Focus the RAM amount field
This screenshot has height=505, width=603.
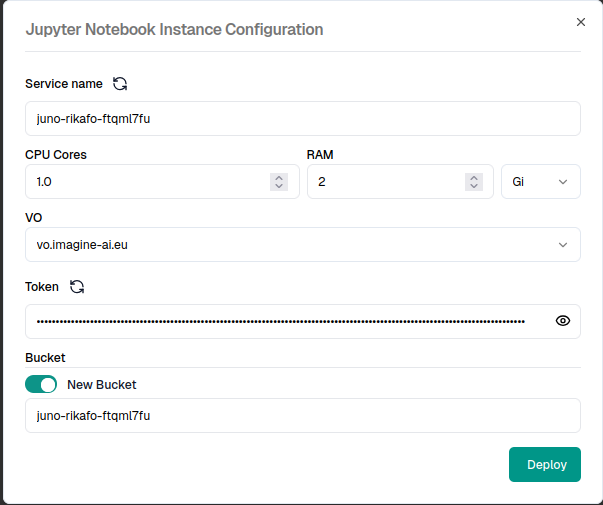400,182
